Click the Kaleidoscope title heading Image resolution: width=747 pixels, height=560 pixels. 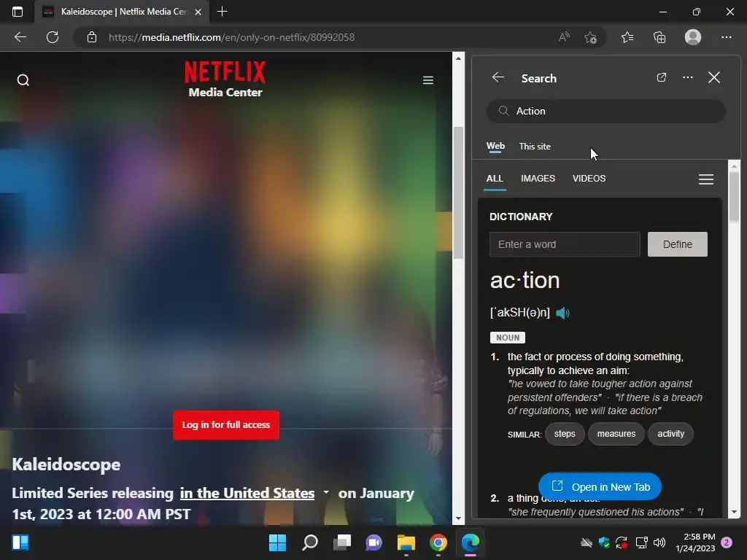click(66, 464)
